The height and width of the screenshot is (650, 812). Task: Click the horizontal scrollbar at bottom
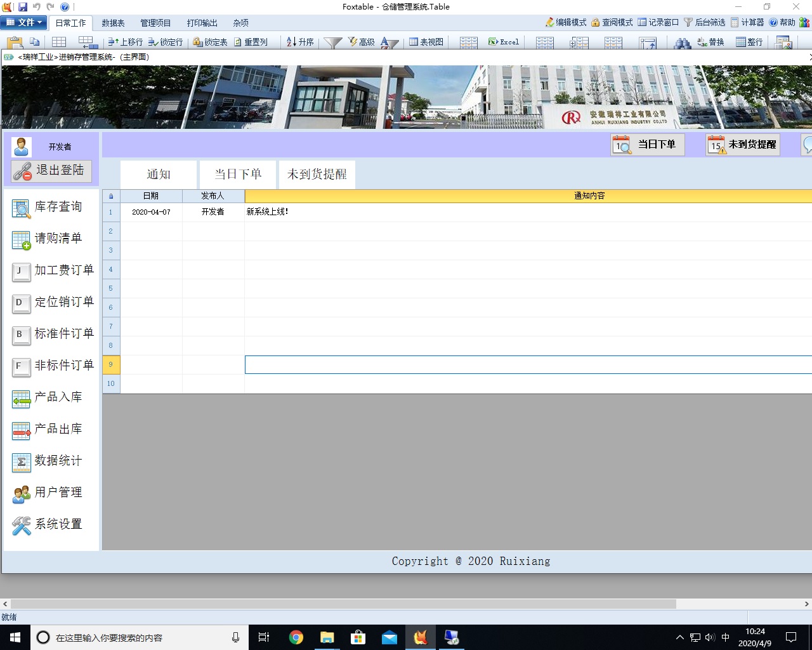(343, 604)
